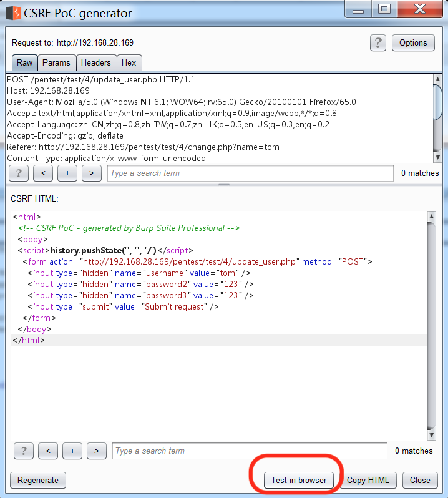This screenshot has height=498, width=448.
Task: Click previous match arrow in CSRF HTML search
Action: coord(48,451)
